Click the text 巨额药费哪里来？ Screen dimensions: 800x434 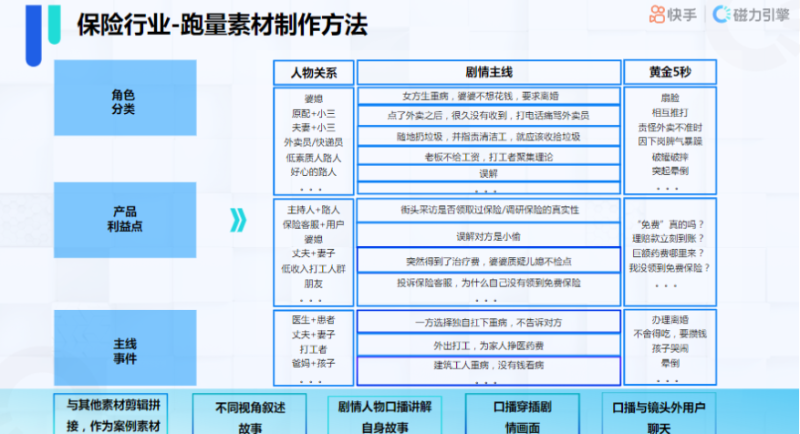coord(670,253)
